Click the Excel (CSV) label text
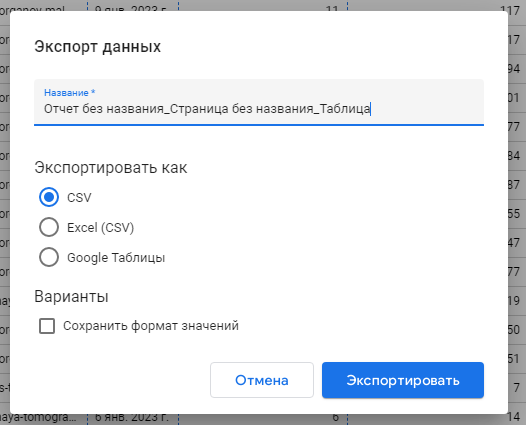The image size is (526, 425). coord(101,228)
